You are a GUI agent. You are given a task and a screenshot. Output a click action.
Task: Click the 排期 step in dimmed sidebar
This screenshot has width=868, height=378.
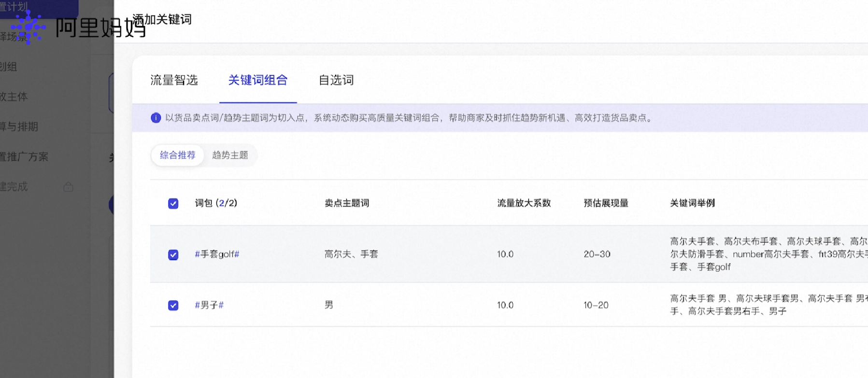[x=19, y=126]
